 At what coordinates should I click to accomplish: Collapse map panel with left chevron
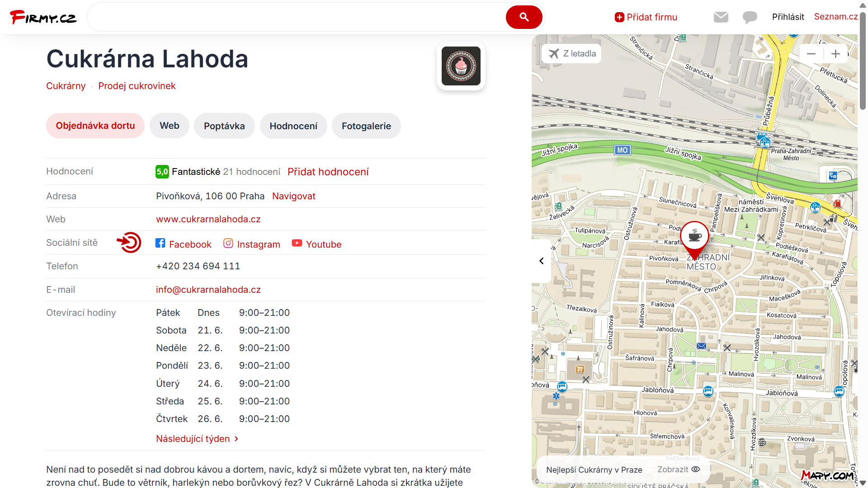point(541,261)
